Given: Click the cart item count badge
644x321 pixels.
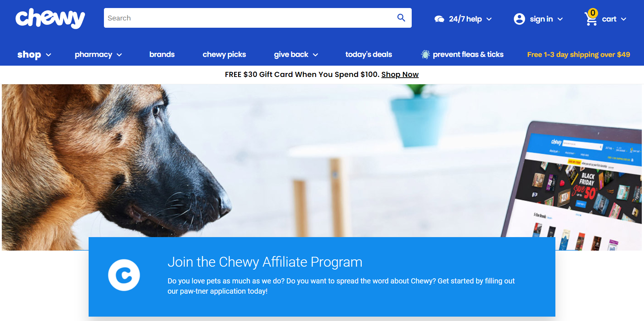Looking at the screenshot, I should pos(593,13).
